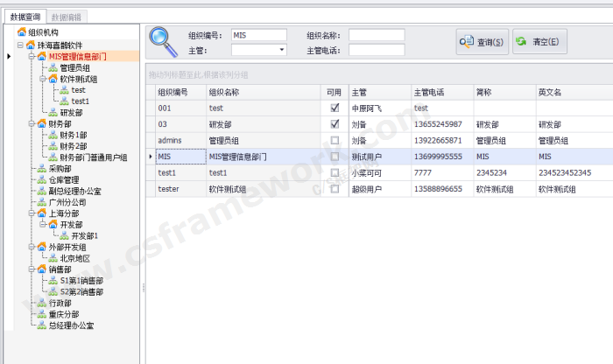Click the 组织名称 input field

point(377,36)
